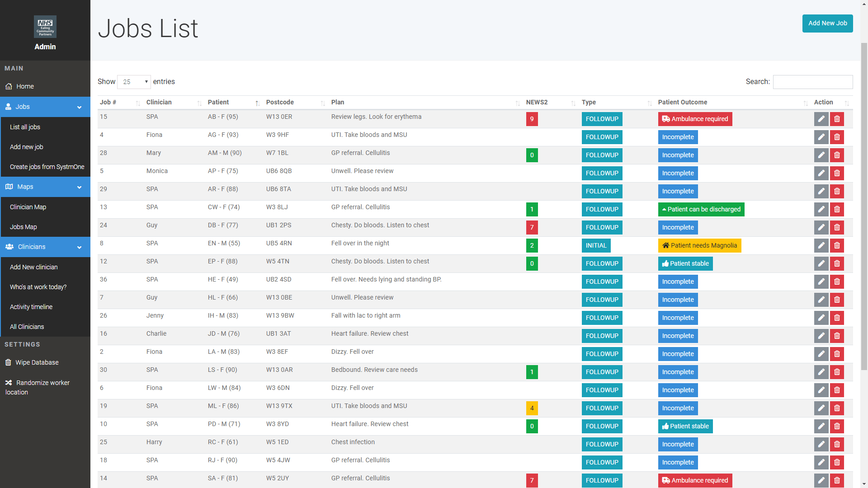The width and height of the screenshot is (868, 488).
Task: Sort by the Job # column header
Action: tap(108, 103)
